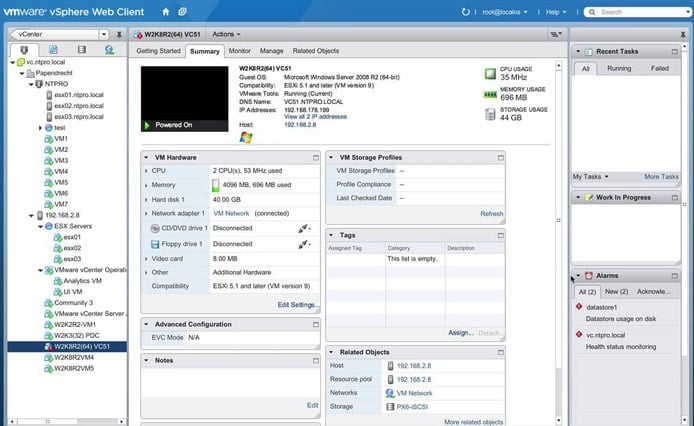Viewport: 694px width, 426px height.
Task: Open the Networking inventory view icon
Action: point(108,50)
